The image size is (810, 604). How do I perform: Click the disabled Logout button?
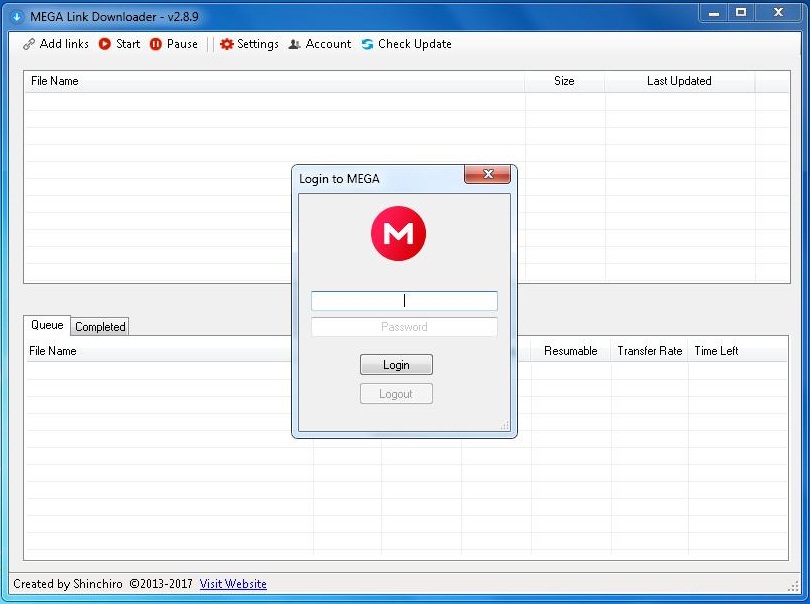(396, 394)
